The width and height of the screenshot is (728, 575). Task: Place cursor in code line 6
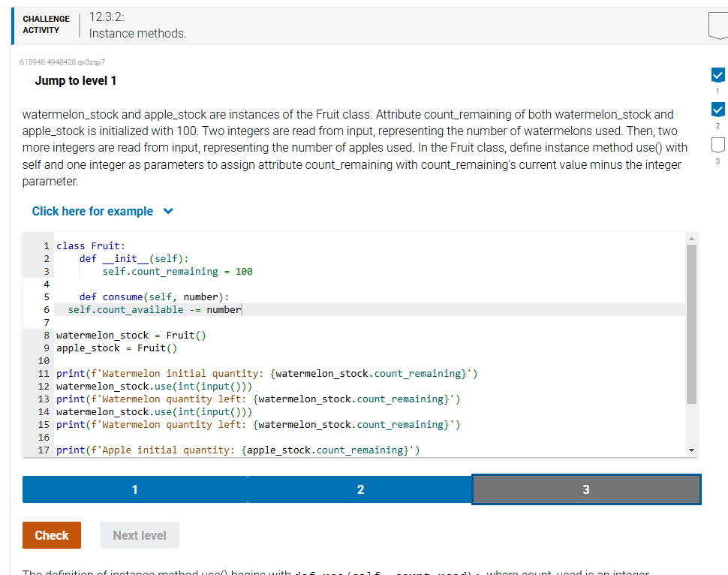pos(150,309)
